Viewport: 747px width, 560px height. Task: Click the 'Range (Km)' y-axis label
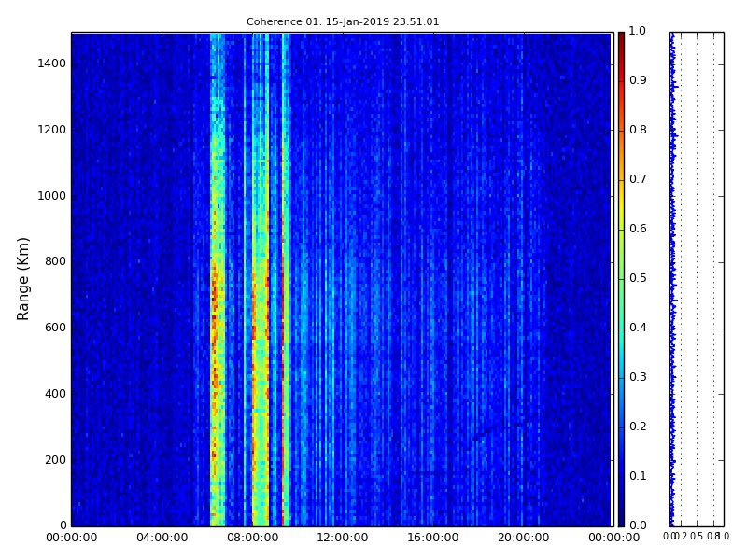pos(22,279)
